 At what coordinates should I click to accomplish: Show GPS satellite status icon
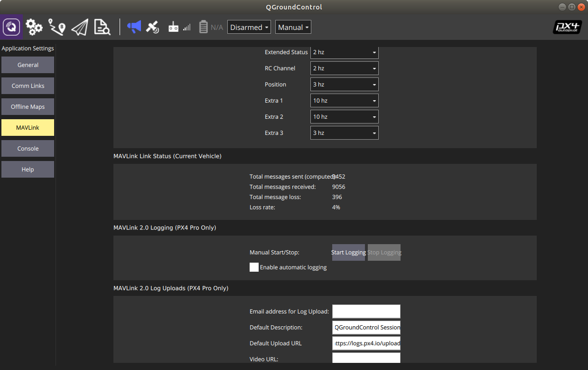(152, 27)
